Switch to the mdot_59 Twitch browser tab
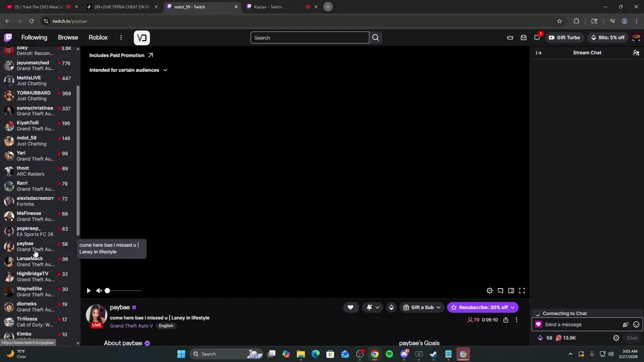Viewport: 644px width, 362px height. point(201,7)
